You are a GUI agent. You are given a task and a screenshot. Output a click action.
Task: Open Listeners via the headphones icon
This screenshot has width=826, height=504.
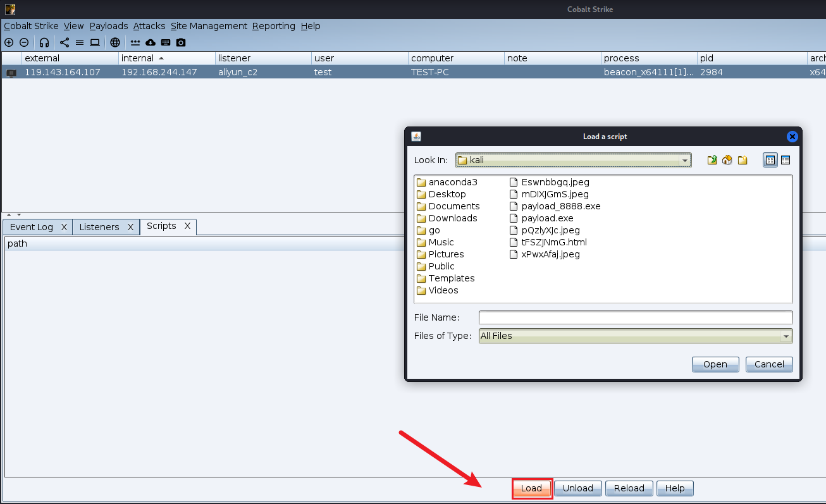click(x=44, y=42)
